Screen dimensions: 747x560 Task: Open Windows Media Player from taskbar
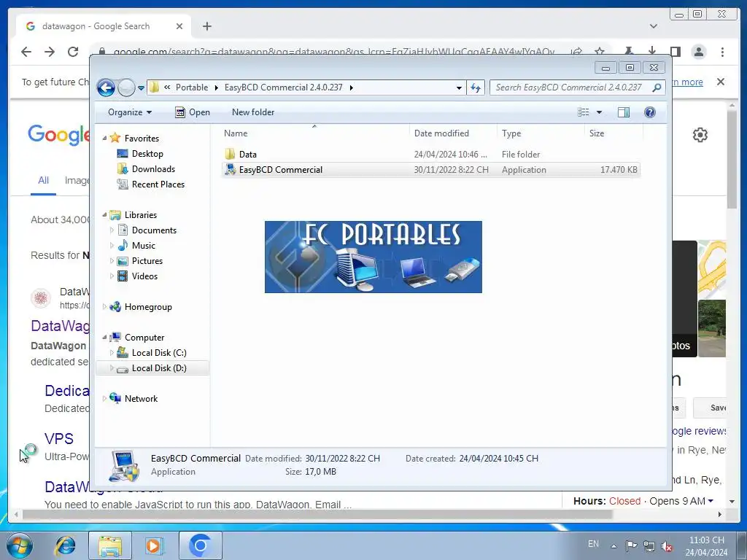154,545
